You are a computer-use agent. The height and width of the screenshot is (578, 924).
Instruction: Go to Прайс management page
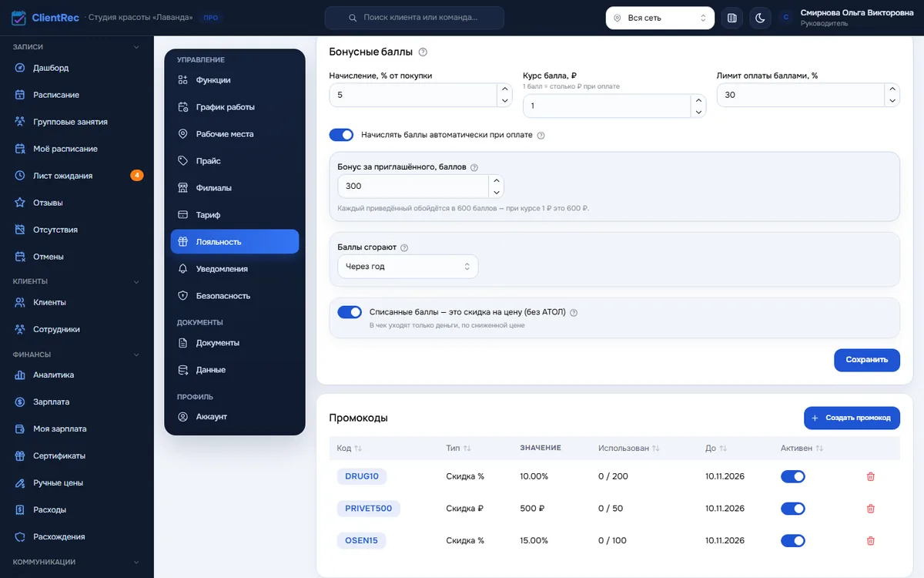point(235,161)
